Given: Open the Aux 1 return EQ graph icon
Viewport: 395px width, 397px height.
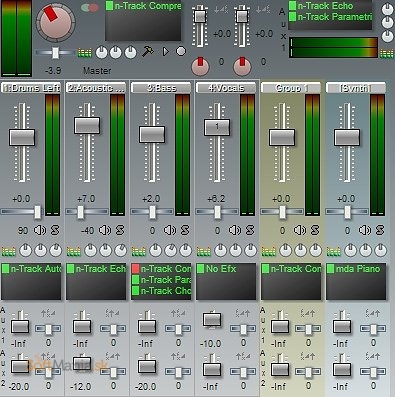Looking at the screenshot, I should [x=387, y=53].
